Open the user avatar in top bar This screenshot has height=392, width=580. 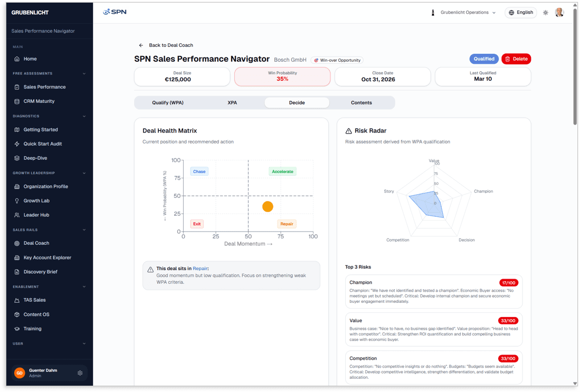[x=559, y=13]
